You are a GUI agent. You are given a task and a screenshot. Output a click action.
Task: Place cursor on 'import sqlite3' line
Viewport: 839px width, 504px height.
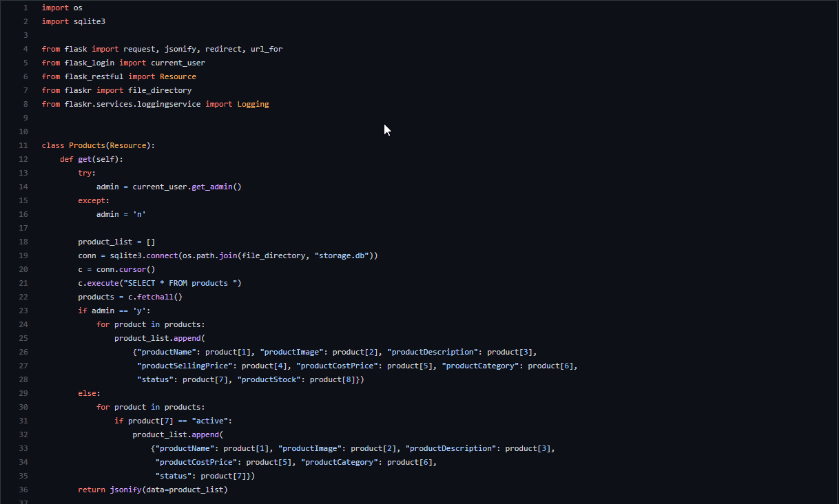[x=74, y=21]
